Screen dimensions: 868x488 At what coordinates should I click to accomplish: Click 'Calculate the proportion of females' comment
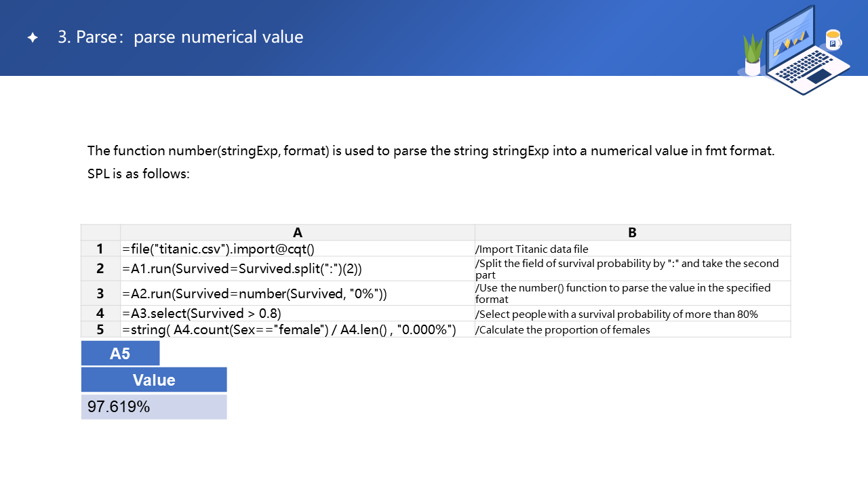coord(562,330)
